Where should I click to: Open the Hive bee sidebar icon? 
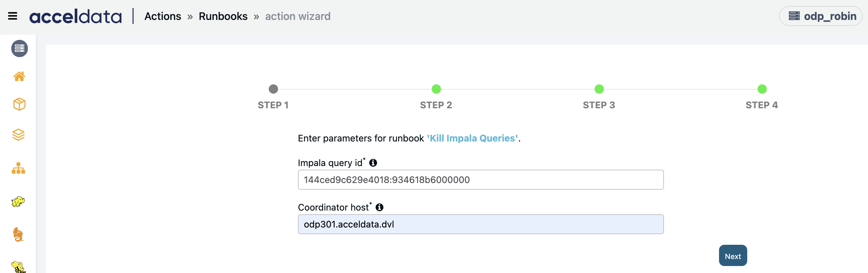[18, 267]
